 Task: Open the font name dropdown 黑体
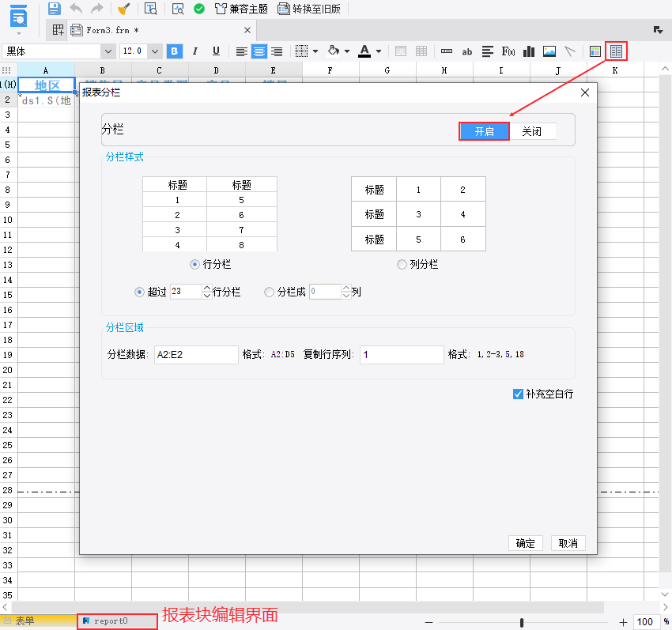coord(108,51)
